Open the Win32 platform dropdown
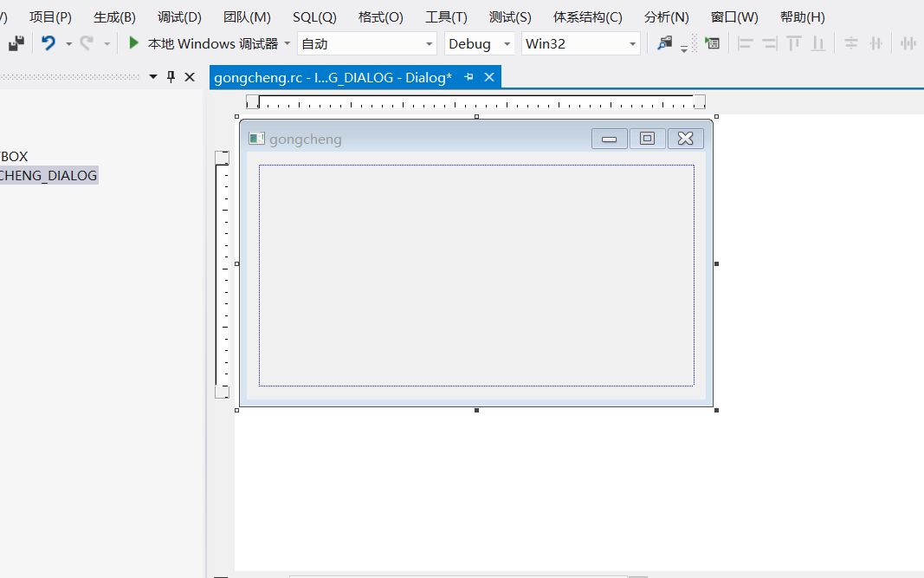 (x=580, y=43)
